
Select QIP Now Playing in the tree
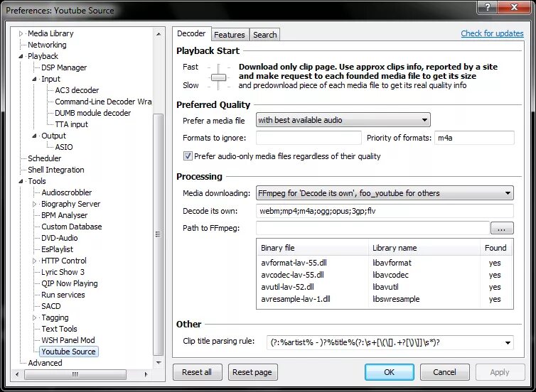pyautogui.click(x=70, y=283)
